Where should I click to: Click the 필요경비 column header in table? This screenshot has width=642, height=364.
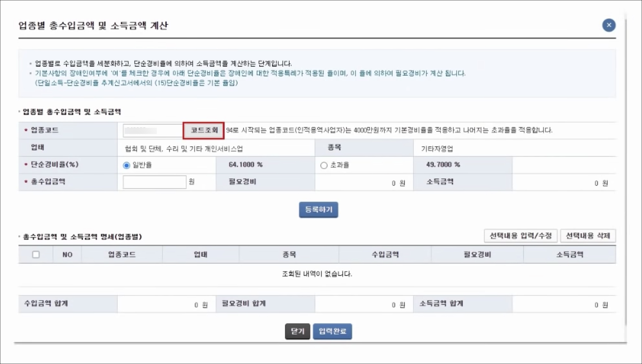(477, 255)
